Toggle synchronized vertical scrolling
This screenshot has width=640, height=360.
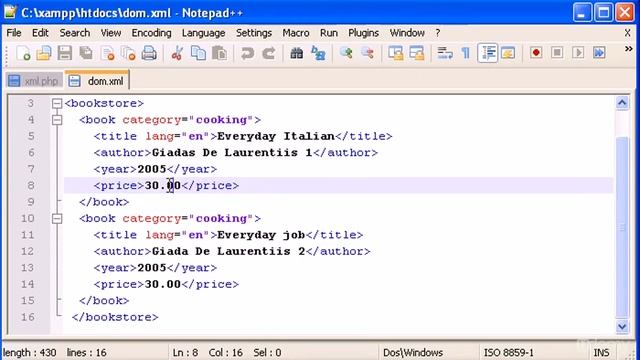[395, 53]
